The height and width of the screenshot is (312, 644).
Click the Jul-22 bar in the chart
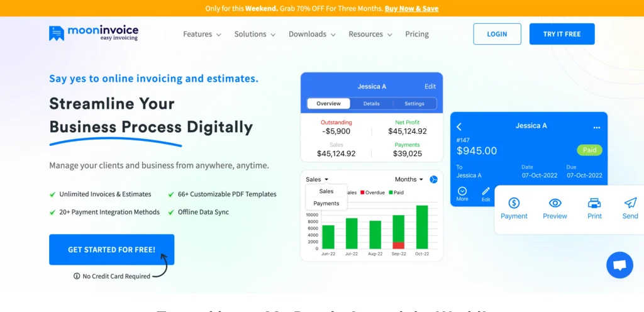352,233
